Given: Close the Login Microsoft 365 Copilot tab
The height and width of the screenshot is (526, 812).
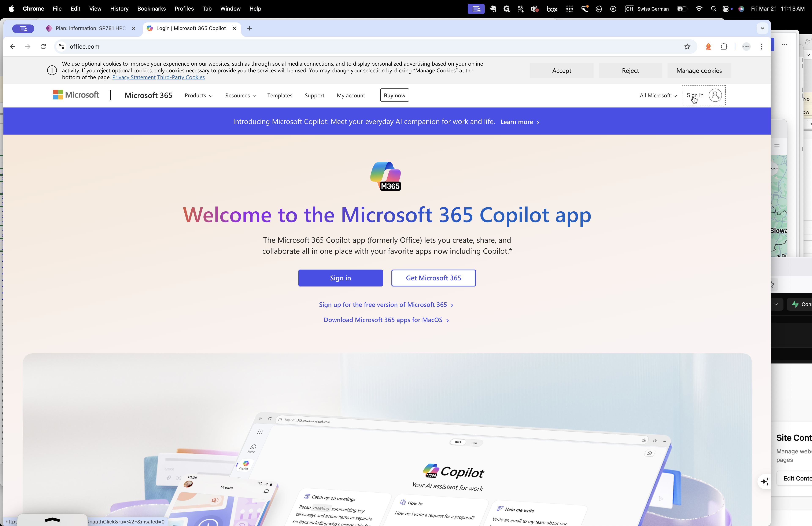Looking at the screenshot, I should click(234, 28).
